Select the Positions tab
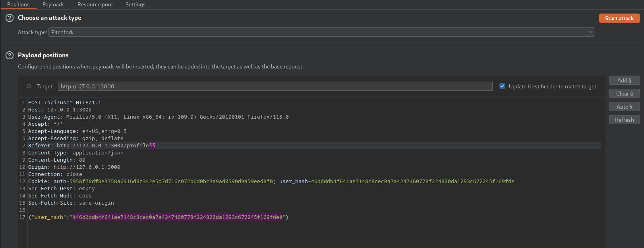644x248 pixels. pos(18,4)
